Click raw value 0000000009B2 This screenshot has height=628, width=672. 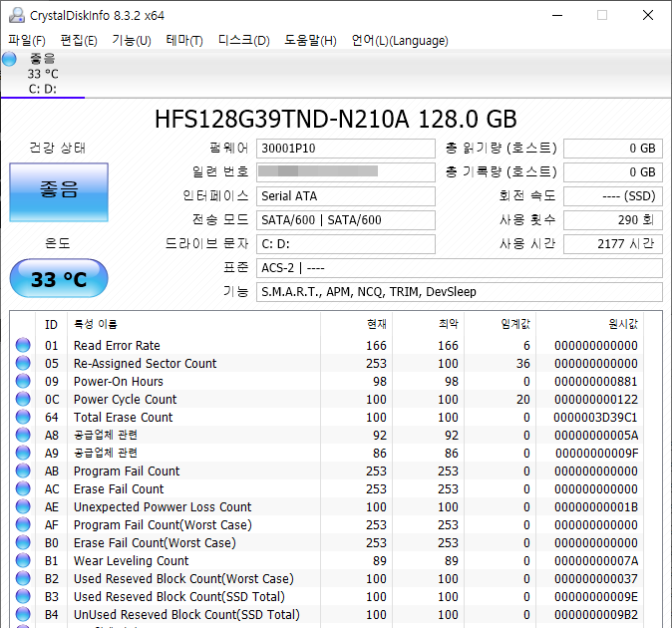(595, 615)
